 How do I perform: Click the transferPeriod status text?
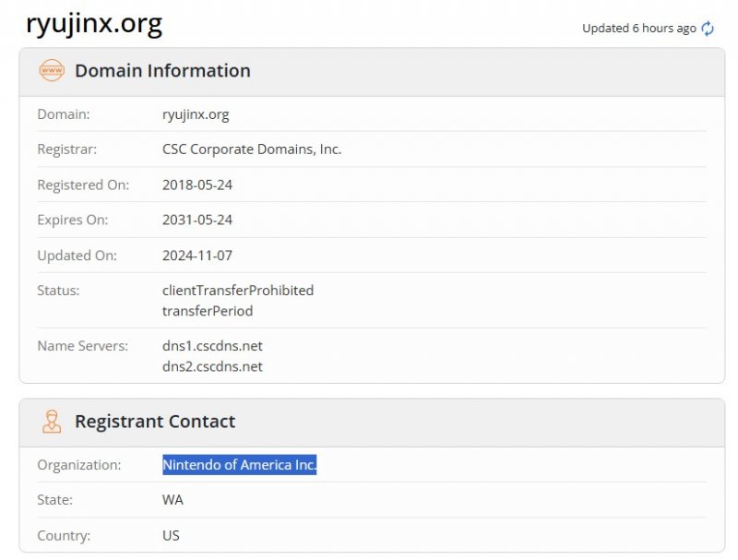208,311
